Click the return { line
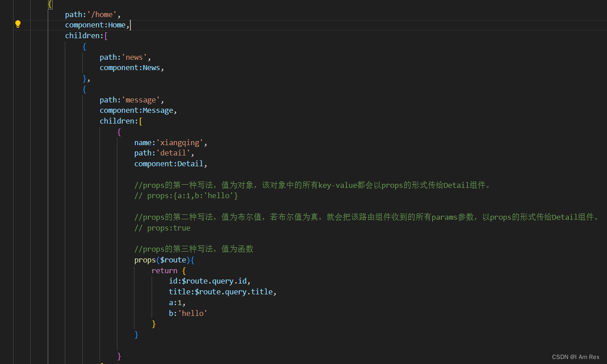The height and width of the screenshot is (364, 607). (x=169, y=271)
